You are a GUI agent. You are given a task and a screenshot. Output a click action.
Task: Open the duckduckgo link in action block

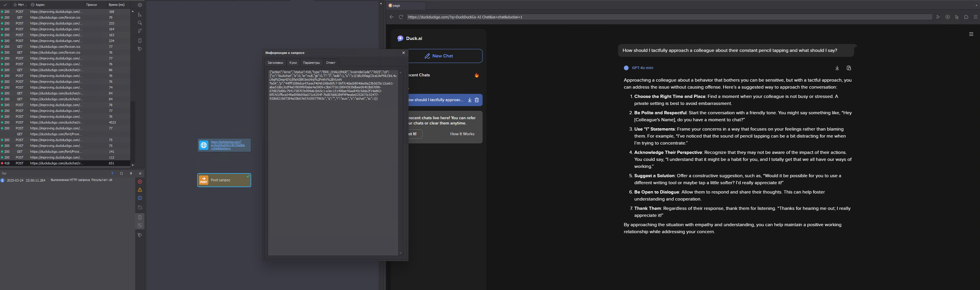pyautogui.click(x=228, y=145)
